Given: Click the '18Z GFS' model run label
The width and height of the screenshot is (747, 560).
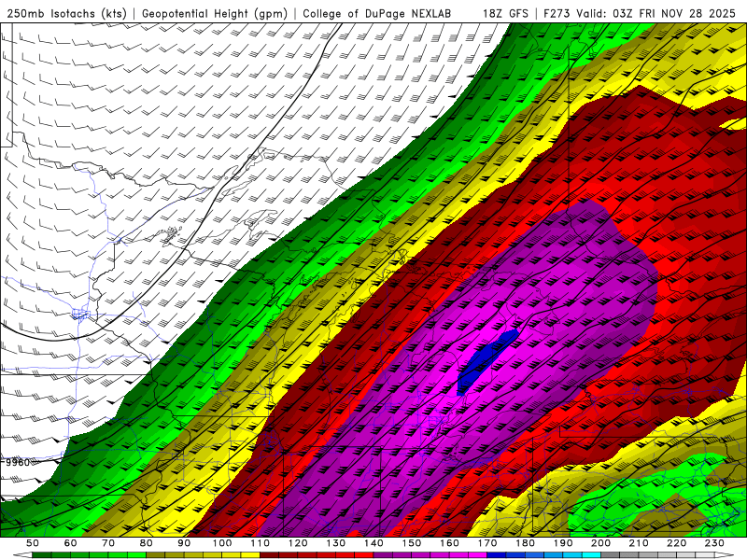Looking at the screenshot, I should tap(505, 14).
